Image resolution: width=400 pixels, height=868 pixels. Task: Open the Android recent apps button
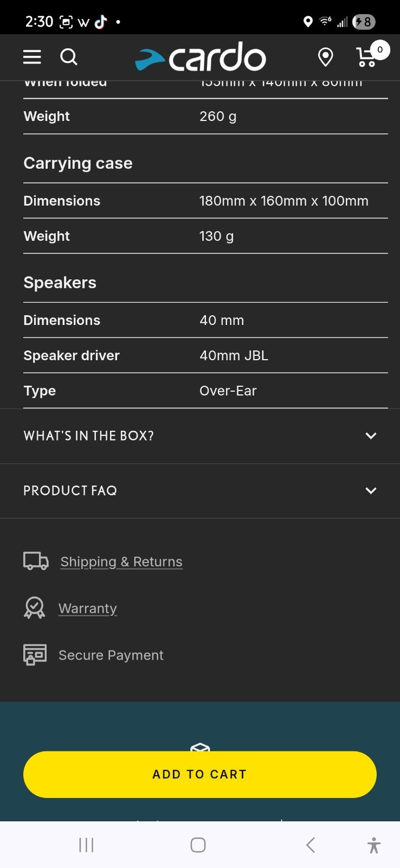(x=86, y=845)
